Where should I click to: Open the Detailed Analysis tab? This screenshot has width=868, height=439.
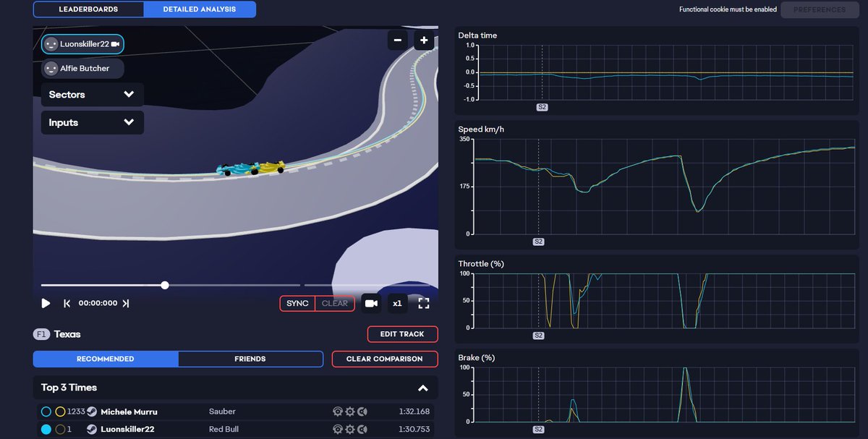200,9
